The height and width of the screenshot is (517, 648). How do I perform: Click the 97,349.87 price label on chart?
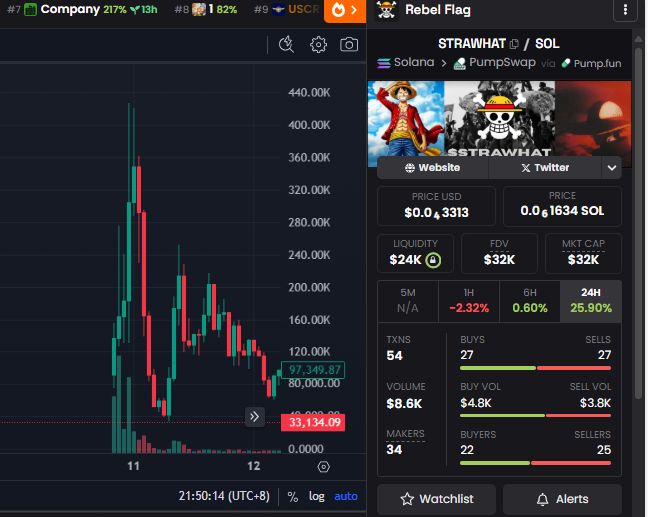coord(313,370)
